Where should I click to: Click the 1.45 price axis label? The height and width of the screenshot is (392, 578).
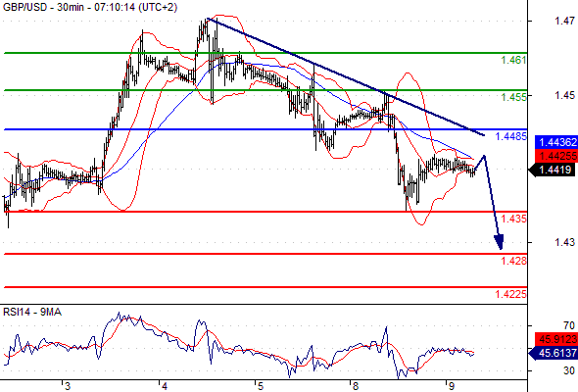click(564, 95)
